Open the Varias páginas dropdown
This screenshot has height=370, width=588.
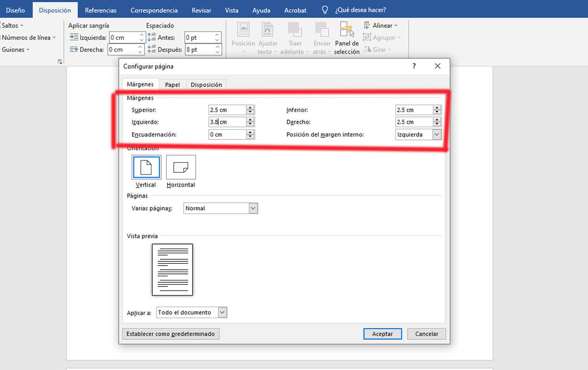[x=253, y=208]
